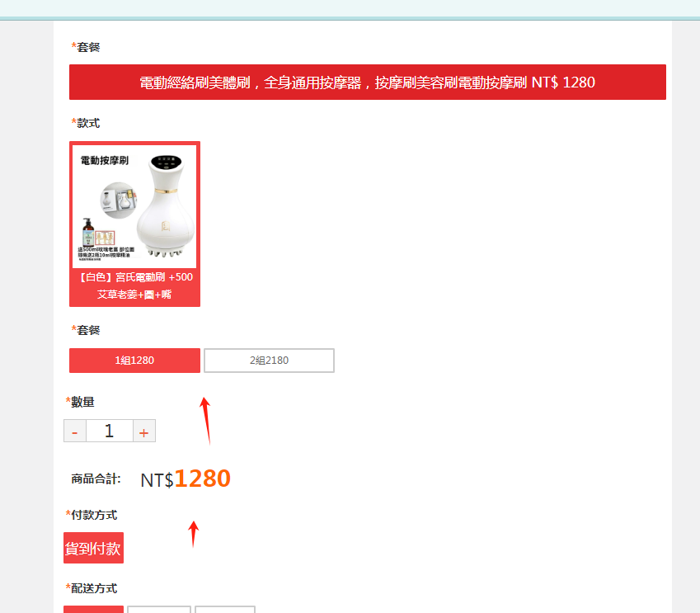700x613 pixels.
Task: Select the red 電動經絡刷美體刷 NT$ 1280 package banner
Action: 368,83
